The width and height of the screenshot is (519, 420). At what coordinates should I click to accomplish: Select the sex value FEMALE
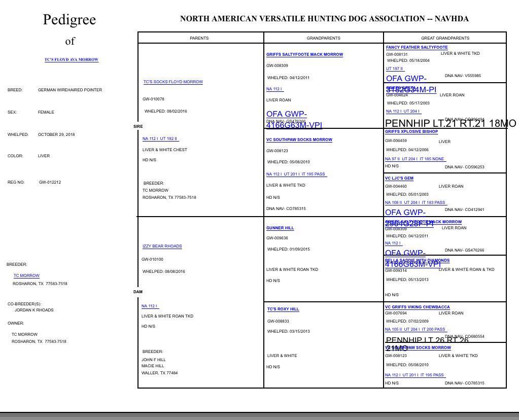(46, 112)
